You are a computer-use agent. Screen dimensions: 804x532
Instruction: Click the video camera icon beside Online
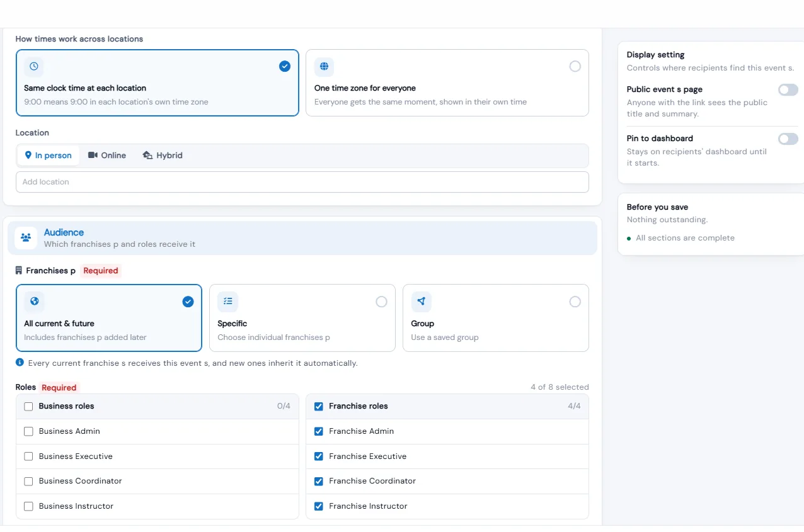93,155
